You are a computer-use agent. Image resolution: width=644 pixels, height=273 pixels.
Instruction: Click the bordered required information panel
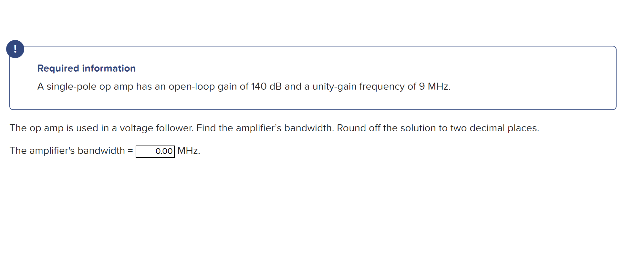[x=313, y=77]
